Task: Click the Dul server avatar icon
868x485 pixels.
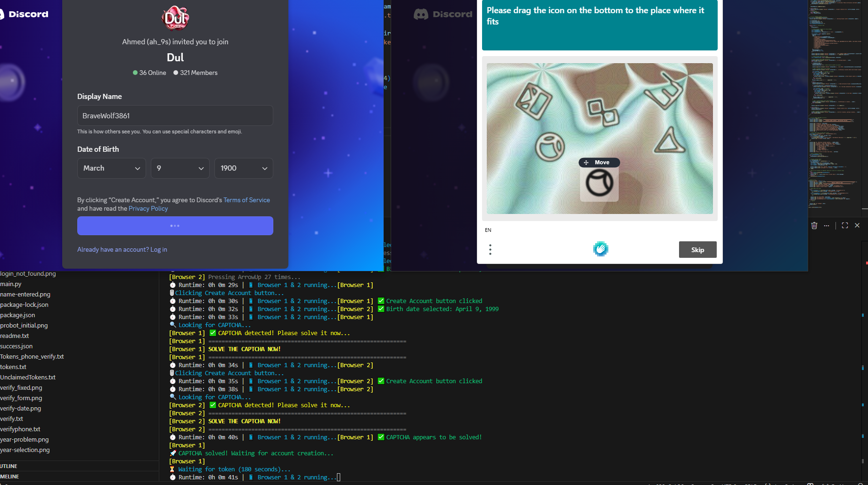Action: point(175,17)
